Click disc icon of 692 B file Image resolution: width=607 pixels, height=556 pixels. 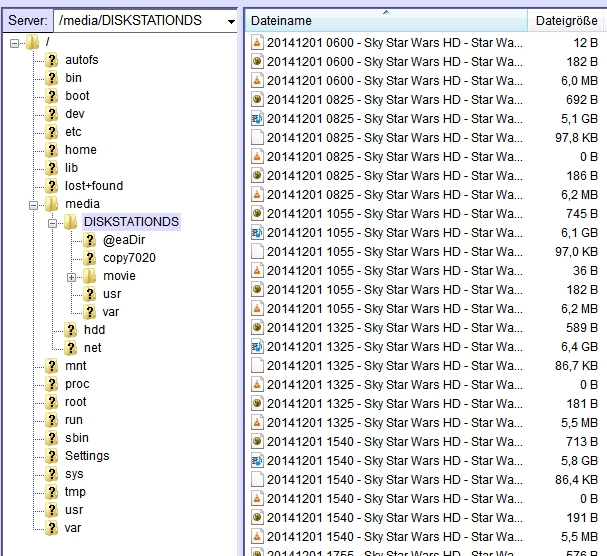(257, 100)
